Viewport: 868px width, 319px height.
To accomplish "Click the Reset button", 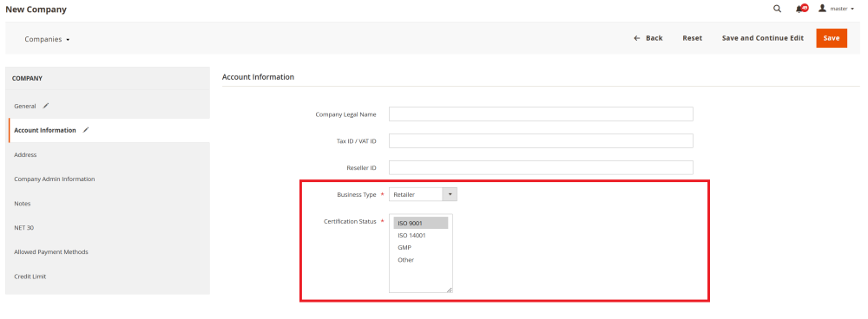I will (692, 38).
